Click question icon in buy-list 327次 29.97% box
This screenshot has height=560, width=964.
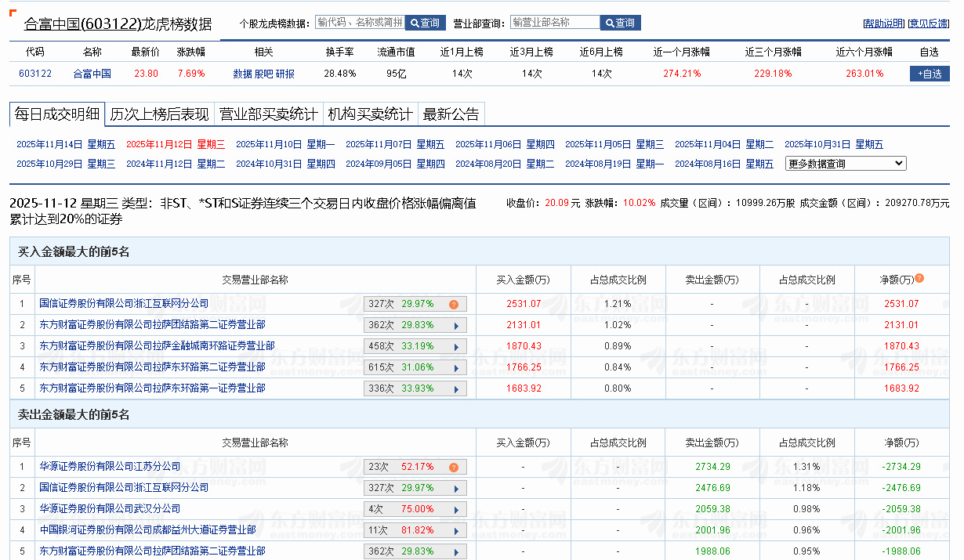coord(454,304)
